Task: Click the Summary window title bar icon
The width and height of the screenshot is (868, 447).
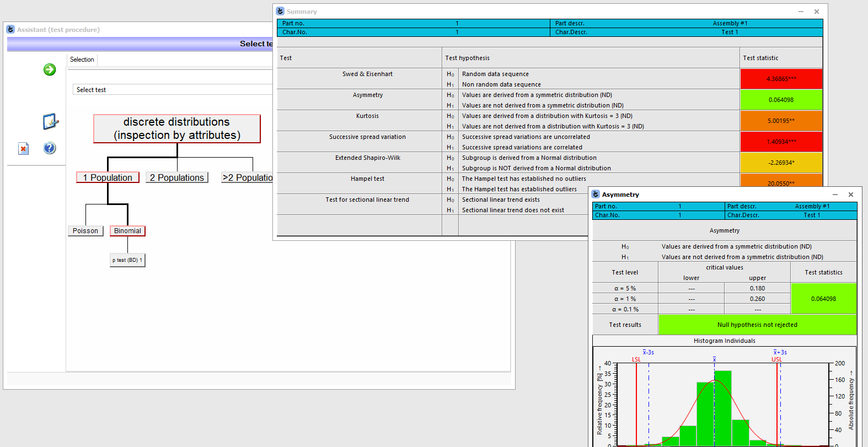Action: point(280,11)
